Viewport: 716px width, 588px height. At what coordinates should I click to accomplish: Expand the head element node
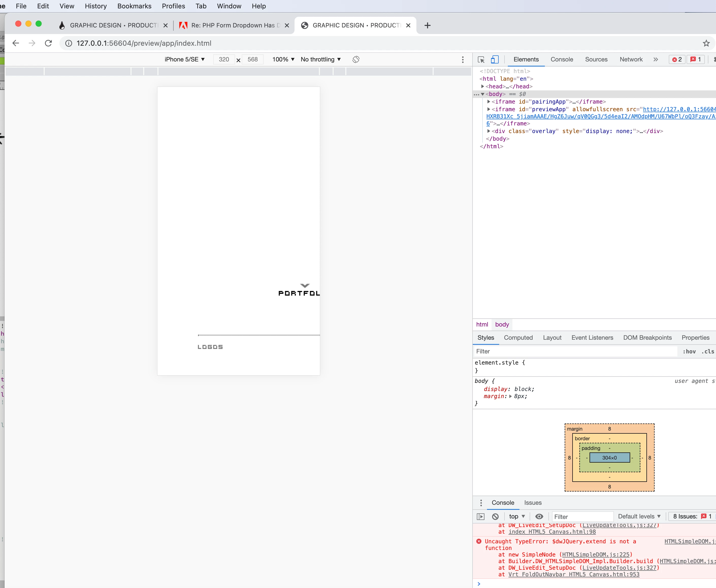tap(483, 87)
